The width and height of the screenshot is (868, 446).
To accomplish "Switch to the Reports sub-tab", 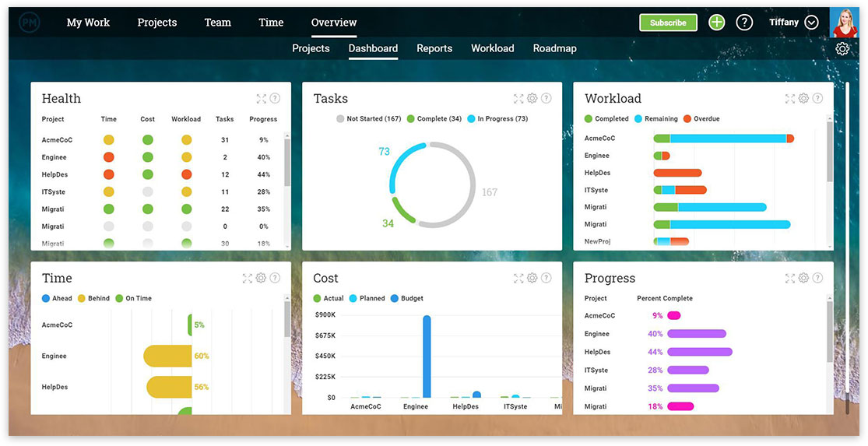I will (x=434, y=48).
